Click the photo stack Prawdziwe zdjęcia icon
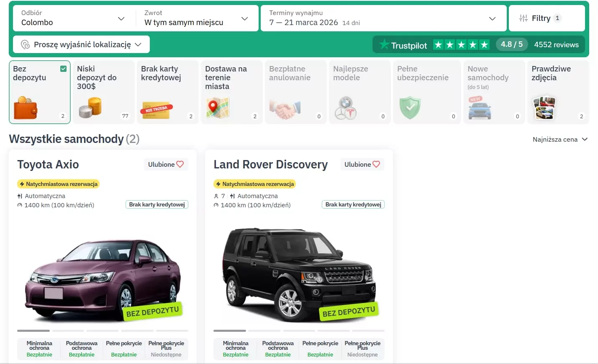Image resolution: width=598 pixels, height=364 pixels. 544,108
